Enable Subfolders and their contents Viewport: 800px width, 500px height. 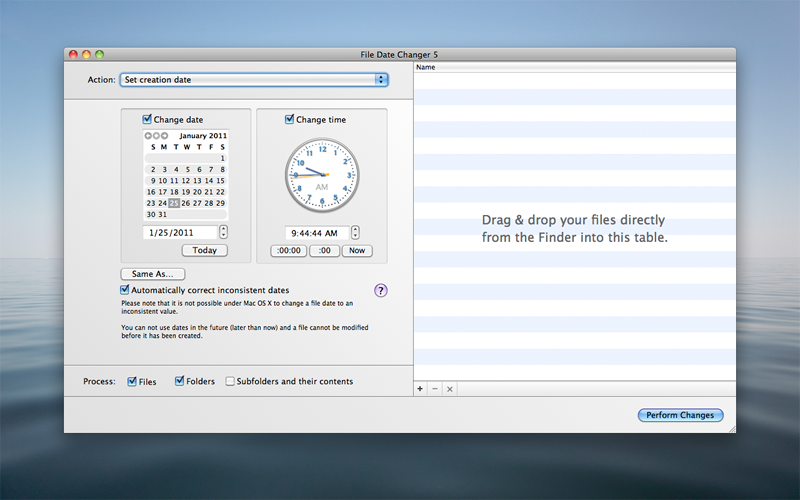(x=230, y=381)
